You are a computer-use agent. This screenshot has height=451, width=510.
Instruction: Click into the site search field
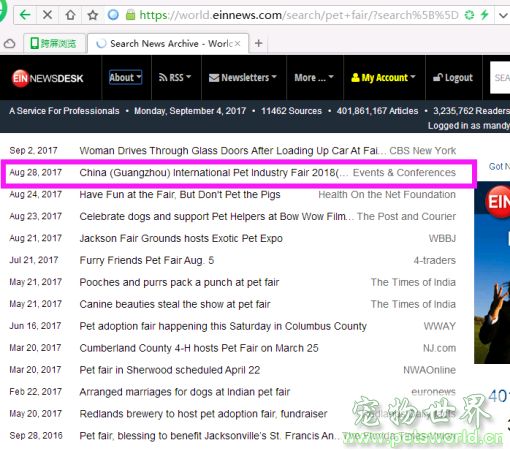point(500,77)
